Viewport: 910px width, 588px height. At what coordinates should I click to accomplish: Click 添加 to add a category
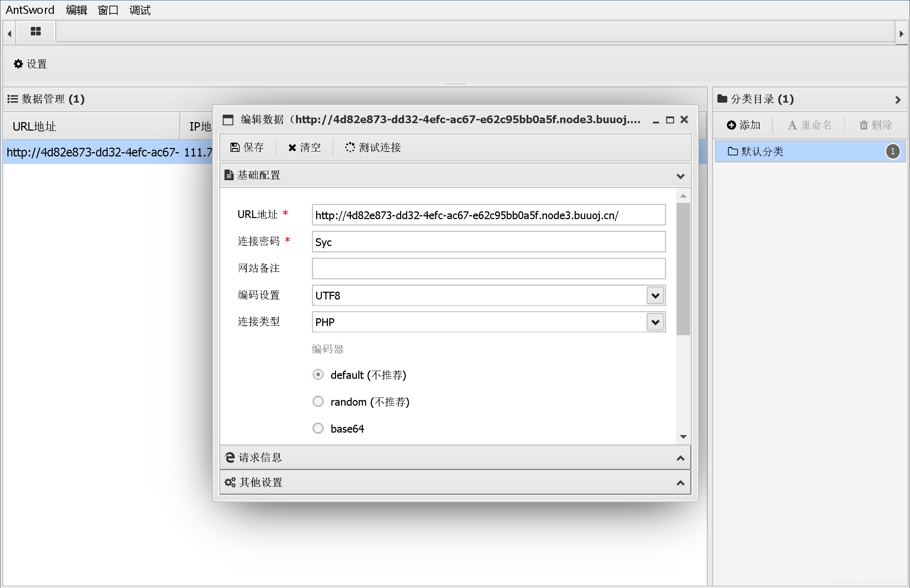(743, 125)
